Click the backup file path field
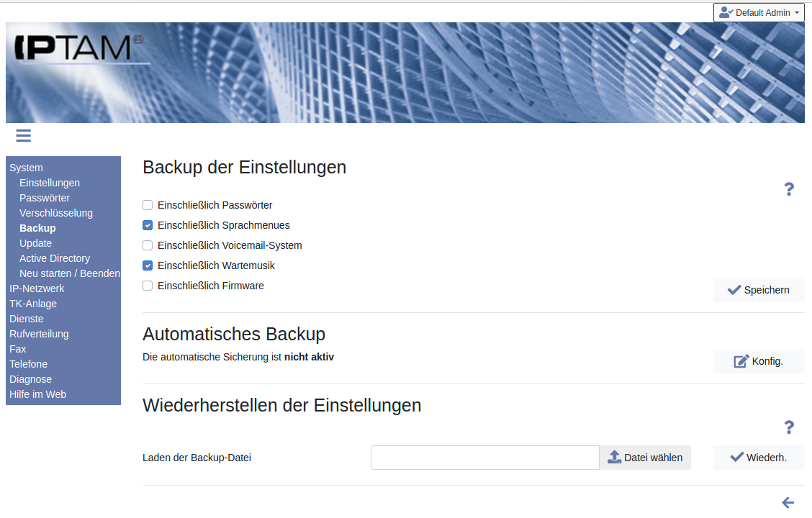Screen dimensions: 812x518 pyautogui.click(x=484, y=458)
